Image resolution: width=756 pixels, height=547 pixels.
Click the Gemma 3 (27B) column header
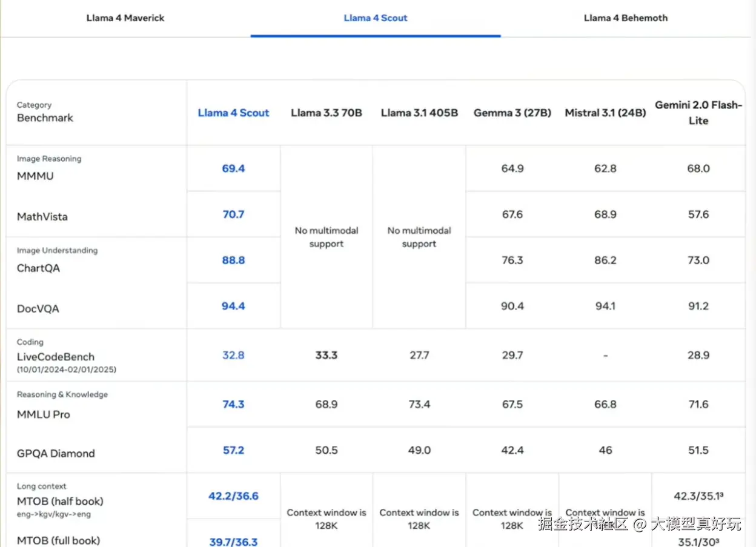[512, 113]
